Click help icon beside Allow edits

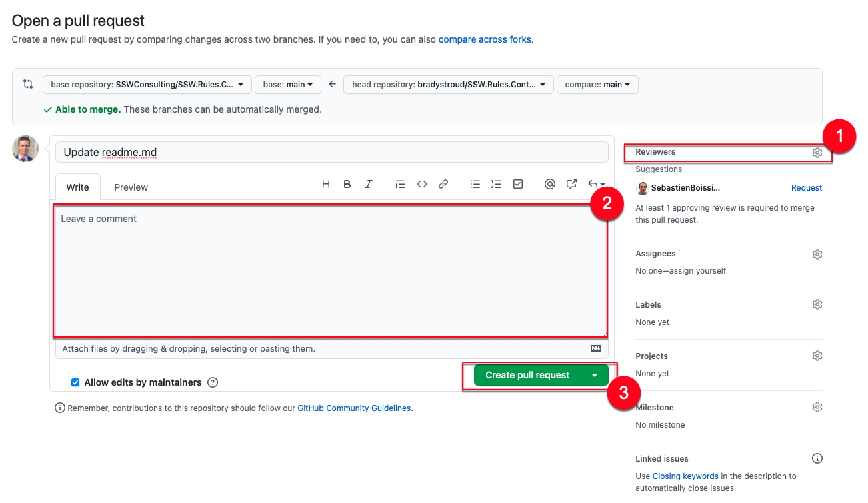tap(213, 382)
